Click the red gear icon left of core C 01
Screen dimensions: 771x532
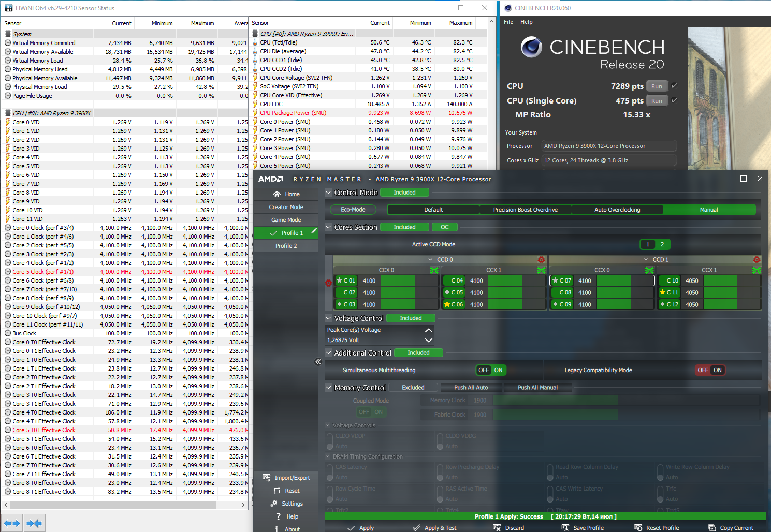point(328,283)
